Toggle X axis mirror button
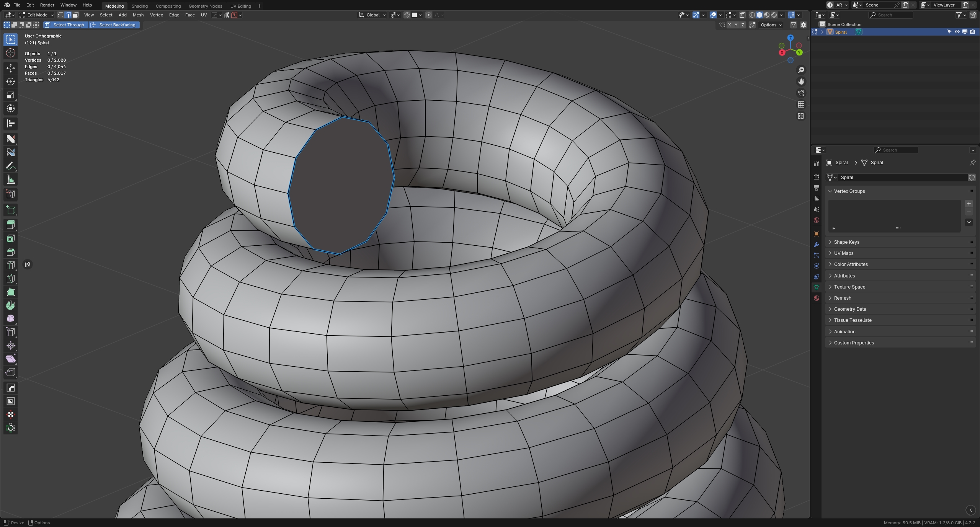Screen dimensions: 980x527 (x=729, y=25)
